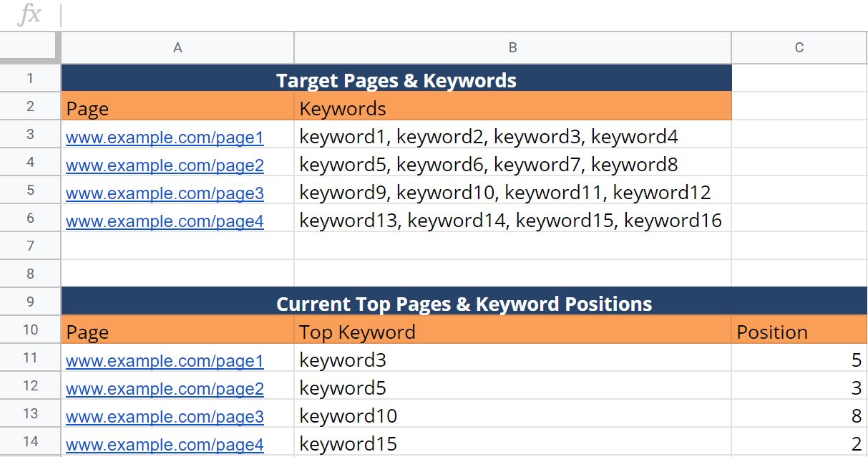This screenshot has height=457, width=868.
Task: Select row 12 header
Action: tap(30, 385)
